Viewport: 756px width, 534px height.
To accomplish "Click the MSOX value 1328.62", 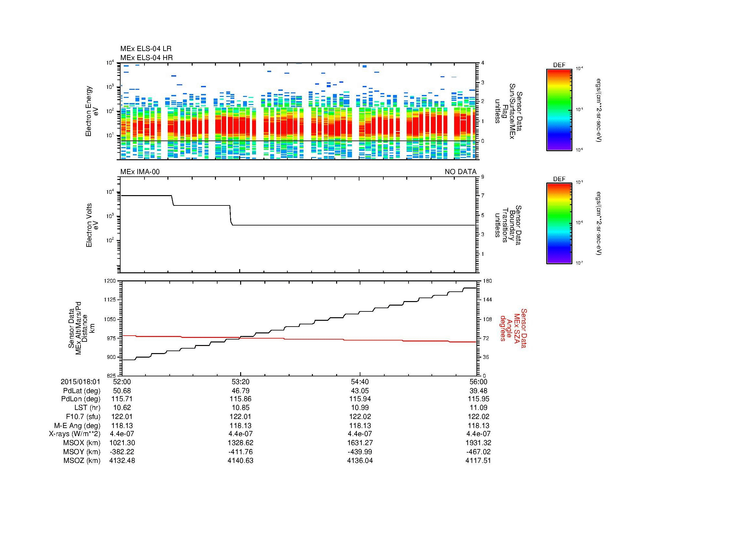I will (241, 443).
